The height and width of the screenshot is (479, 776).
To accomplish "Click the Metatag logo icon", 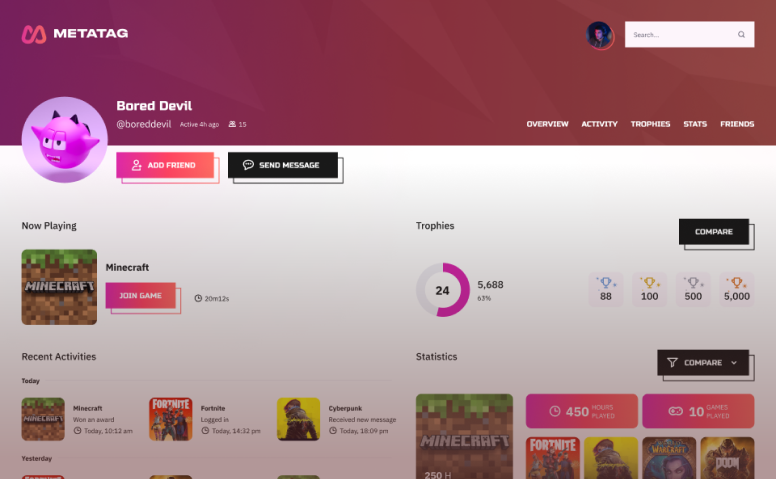I will click(x=34, y=34).
